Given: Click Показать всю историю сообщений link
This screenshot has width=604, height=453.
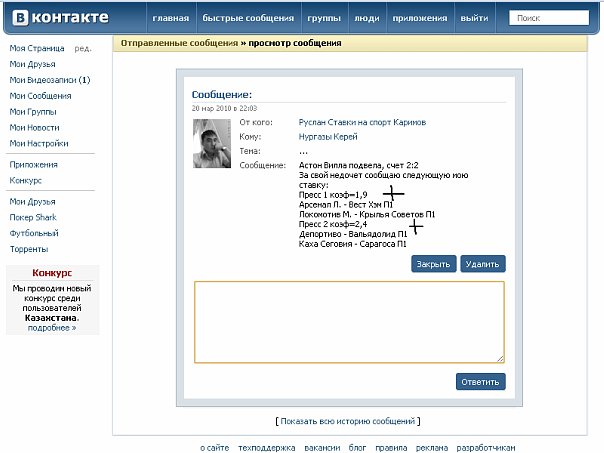Looking at the screenshot, I should coord(348,421).
